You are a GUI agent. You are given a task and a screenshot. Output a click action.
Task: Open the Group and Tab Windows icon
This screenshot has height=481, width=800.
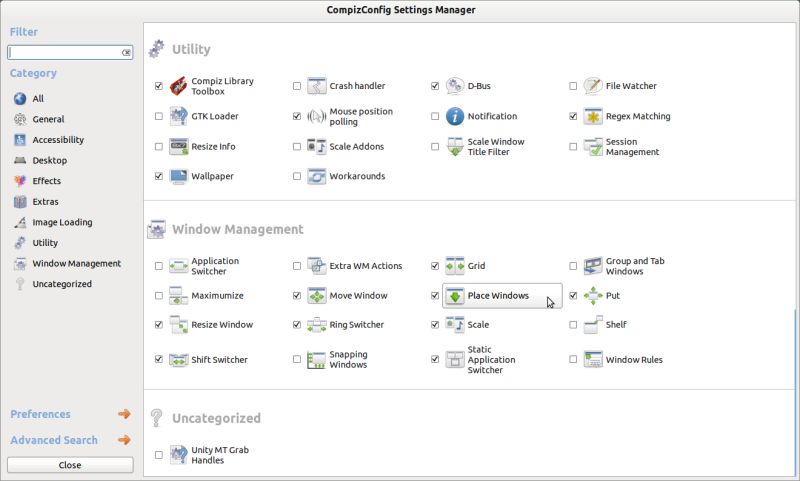[x=593, y=266]
